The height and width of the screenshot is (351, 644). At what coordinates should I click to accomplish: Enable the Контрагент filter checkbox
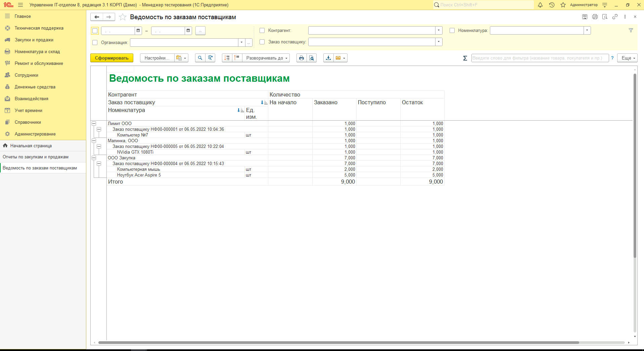(x=262, y=31)
